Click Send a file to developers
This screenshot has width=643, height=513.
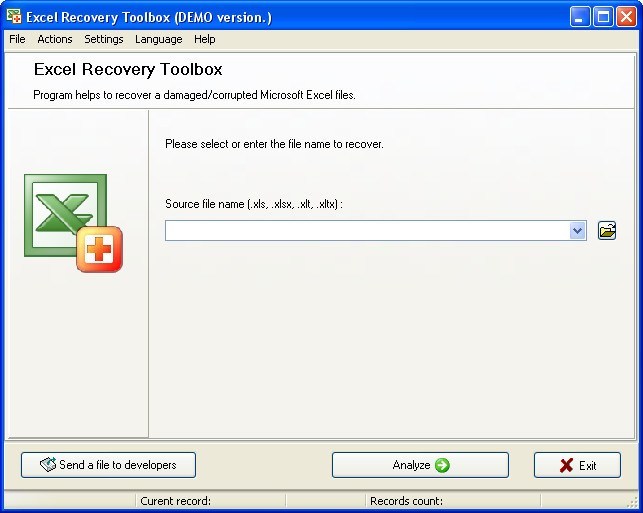click(x=108, y=465)
